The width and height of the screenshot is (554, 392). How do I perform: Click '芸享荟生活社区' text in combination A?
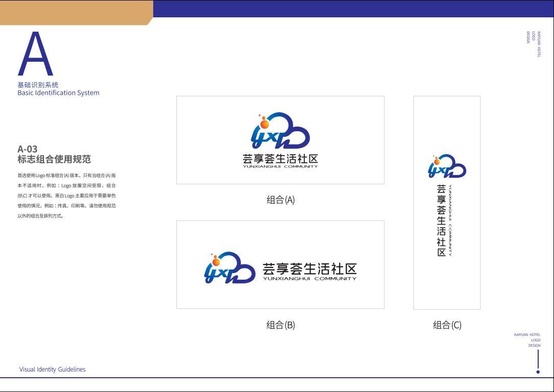(280, 159)
